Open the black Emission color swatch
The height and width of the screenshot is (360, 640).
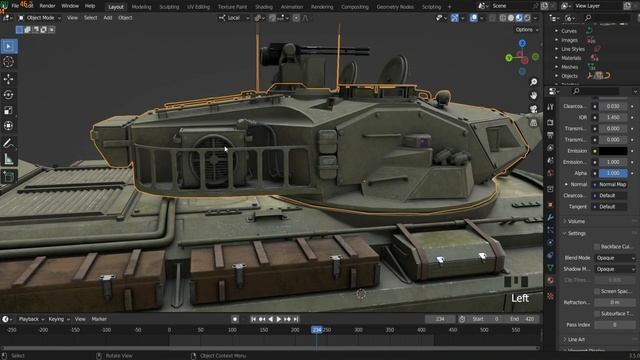coord(613,151)
